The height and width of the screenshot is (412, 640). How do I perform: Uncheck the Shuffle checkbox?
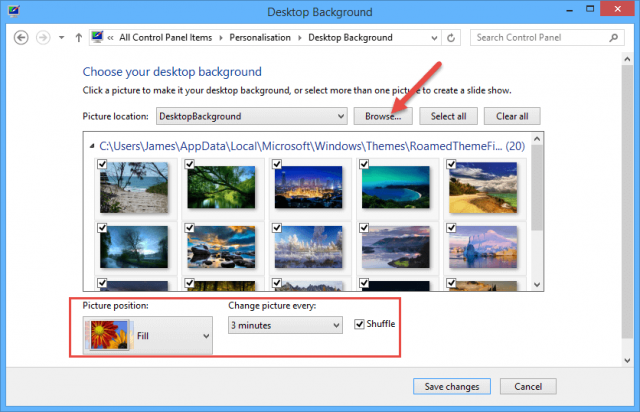pos(359,324)
